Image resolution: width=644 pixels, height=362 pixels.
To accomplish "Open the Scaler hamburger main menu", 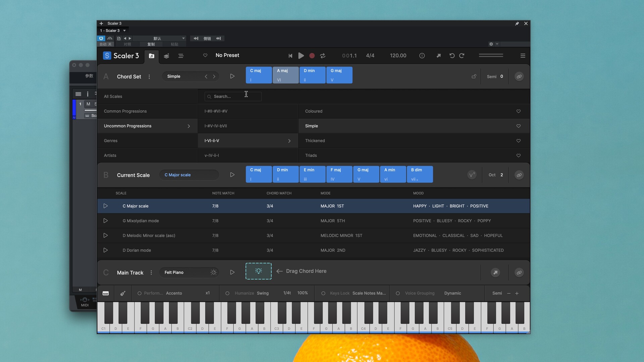I will tap(523, 56).
